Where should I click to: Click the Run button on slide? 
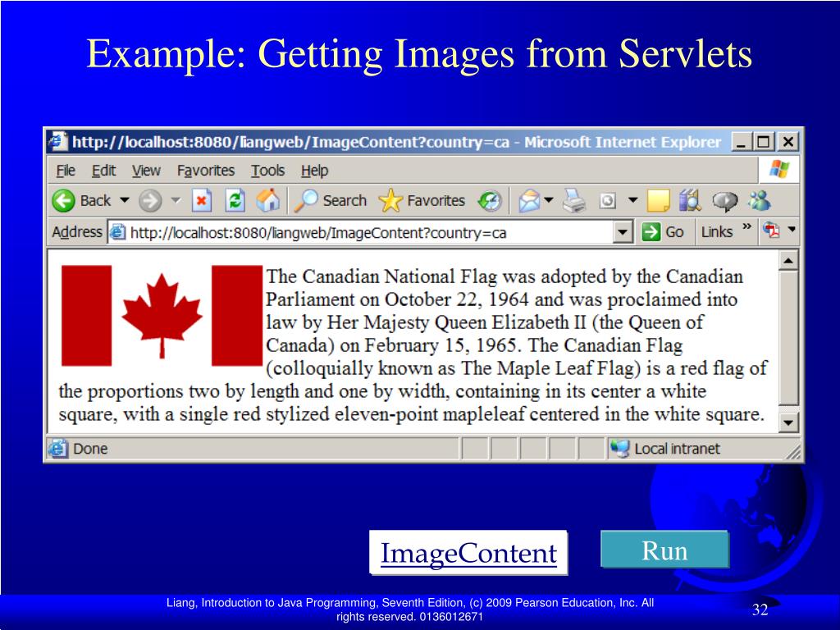pos(664,549)
